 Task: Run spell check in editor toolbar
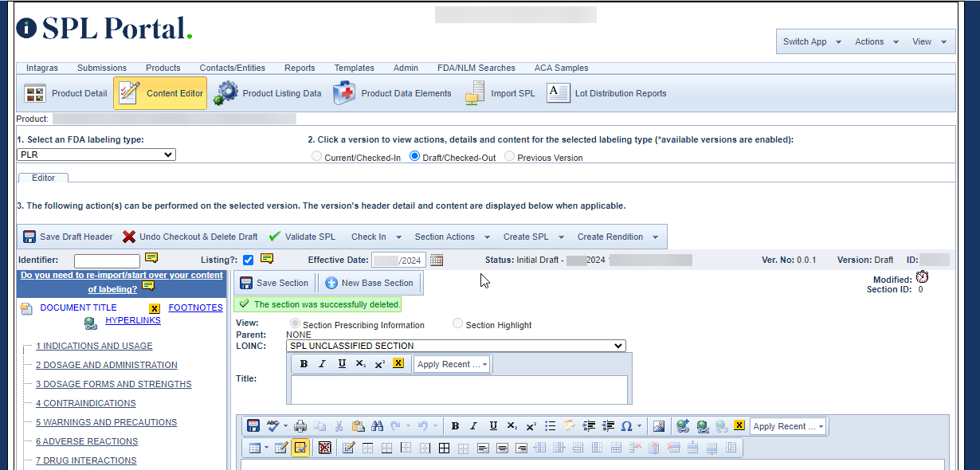(x=273, y=426)
